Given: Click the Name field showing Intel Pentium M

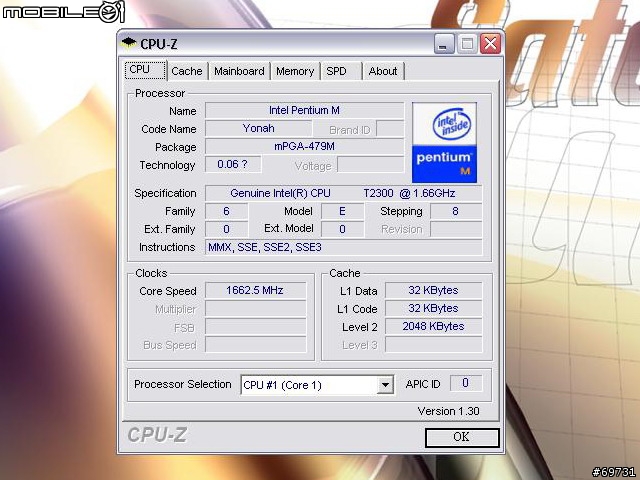Looking at the screenshot, I should click(304, 110).
